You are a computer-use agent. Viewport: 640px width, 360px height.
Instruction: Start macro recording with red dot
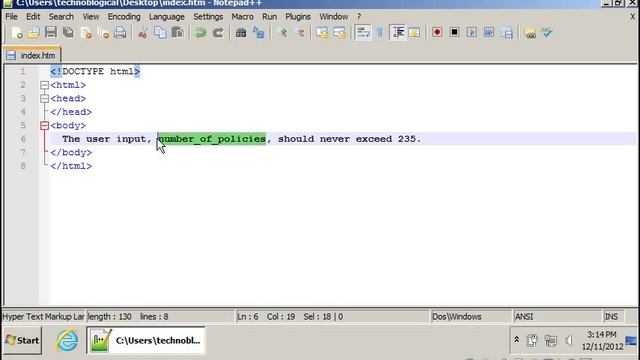coord(437,33)
